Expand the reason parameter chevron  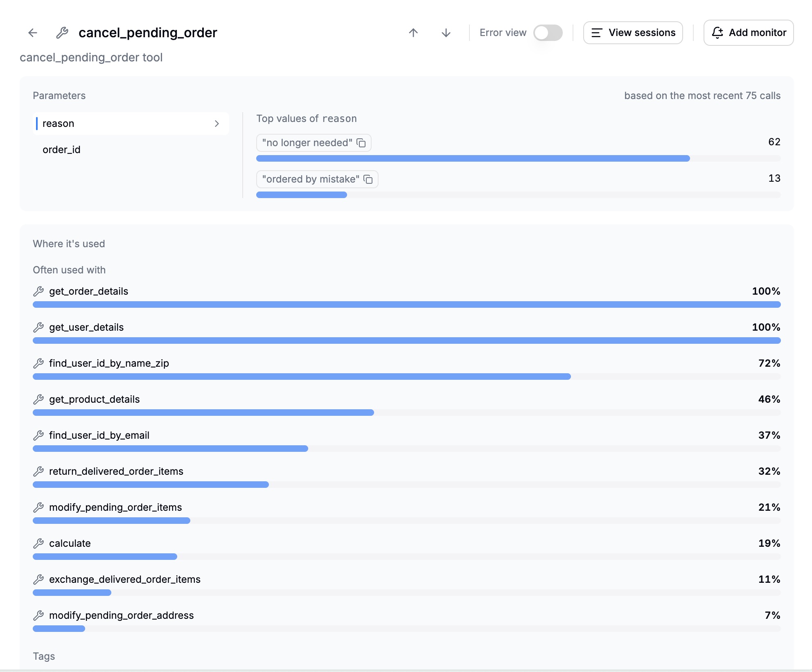(x=217, y=124)
